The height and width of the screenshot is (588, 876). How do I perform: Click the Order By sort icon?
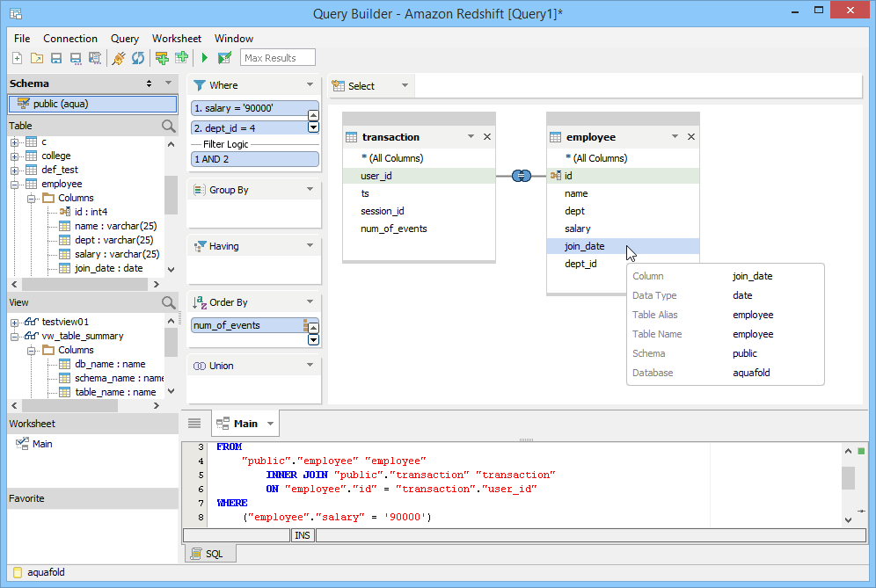pyautogui.click(x=200, y=302)
